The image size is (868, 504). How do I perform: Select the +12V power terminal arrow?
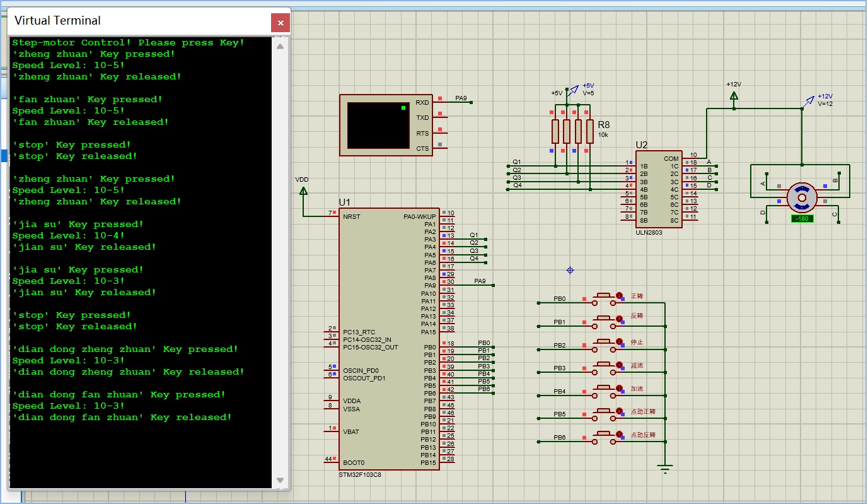click(x=734, y=96)
